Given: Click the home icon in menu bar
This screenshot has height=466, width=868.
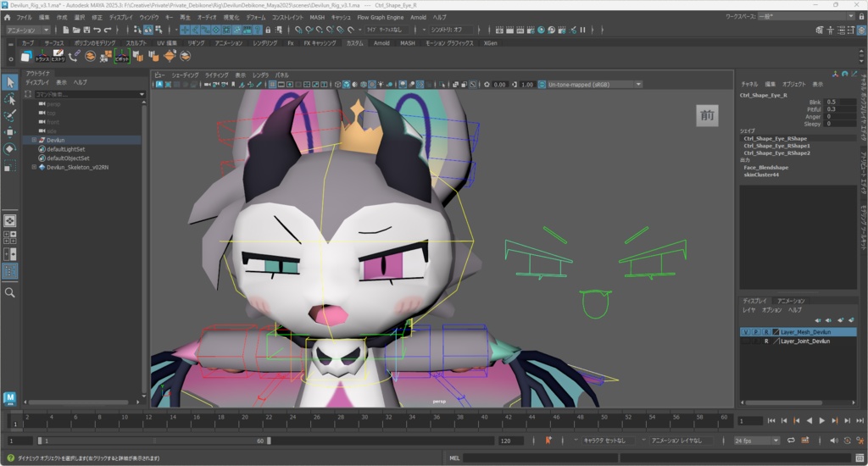Looking at the screenshot, I should click(x=7, y=17).
